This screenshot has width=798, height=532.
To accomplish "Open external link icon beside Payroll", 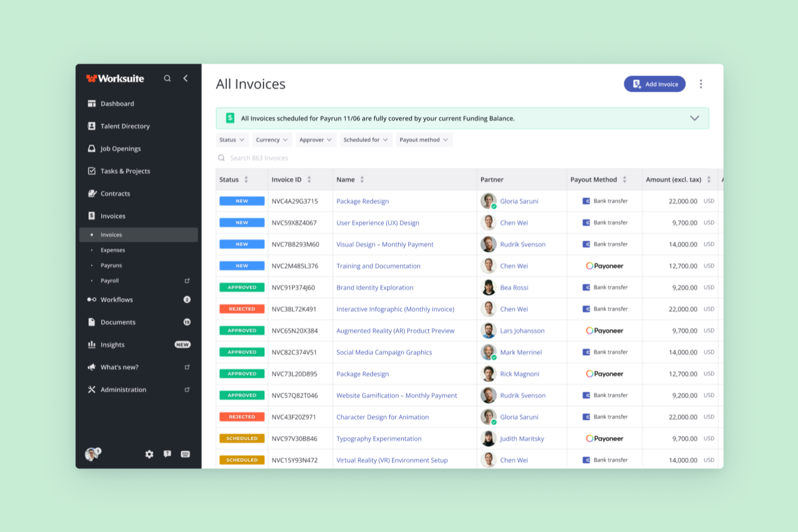I will coord(187,281).
